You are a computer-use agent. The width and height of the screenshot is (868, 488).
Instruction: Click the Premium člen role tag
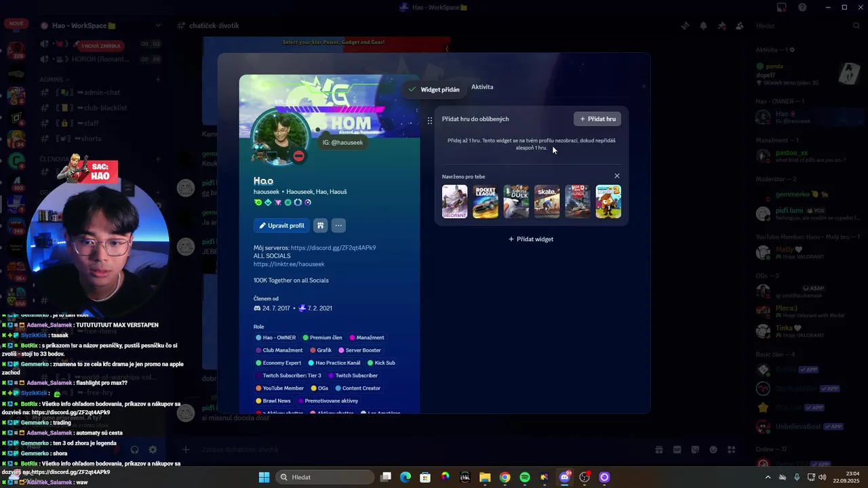click(323, 338)
